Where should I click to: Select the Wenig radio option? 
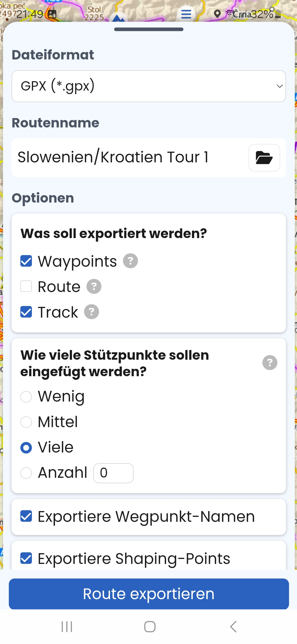point(26,397)
